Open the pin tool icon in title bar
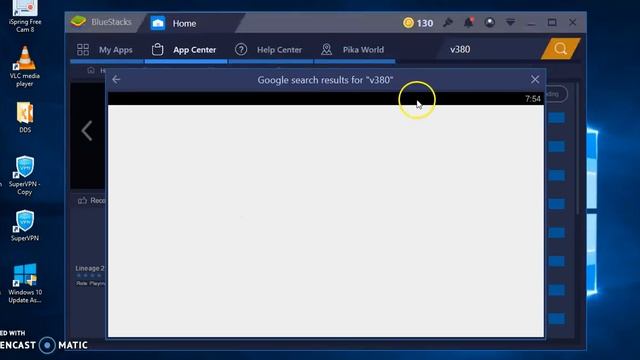 [448, 22]
